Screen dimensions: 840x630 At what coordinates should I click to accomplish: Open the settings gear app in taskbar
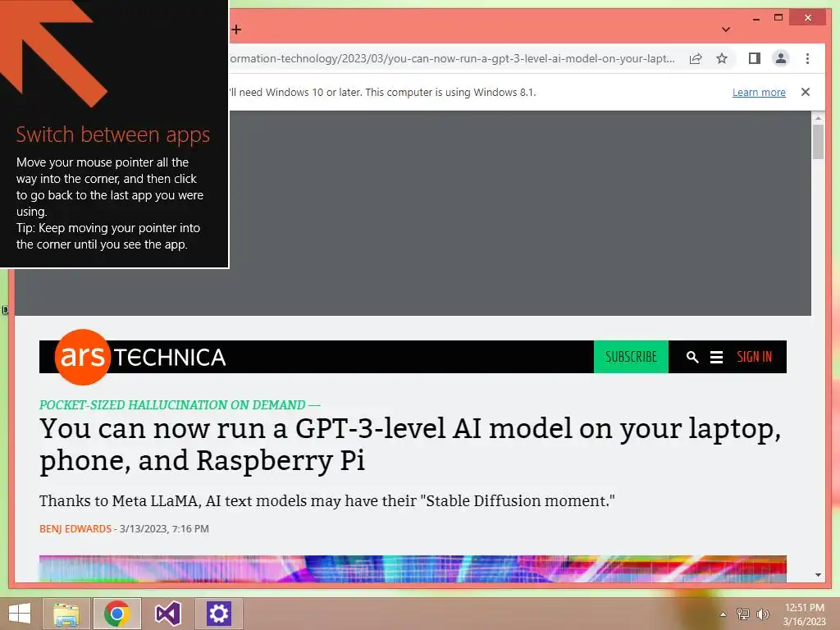coord(218,614)
